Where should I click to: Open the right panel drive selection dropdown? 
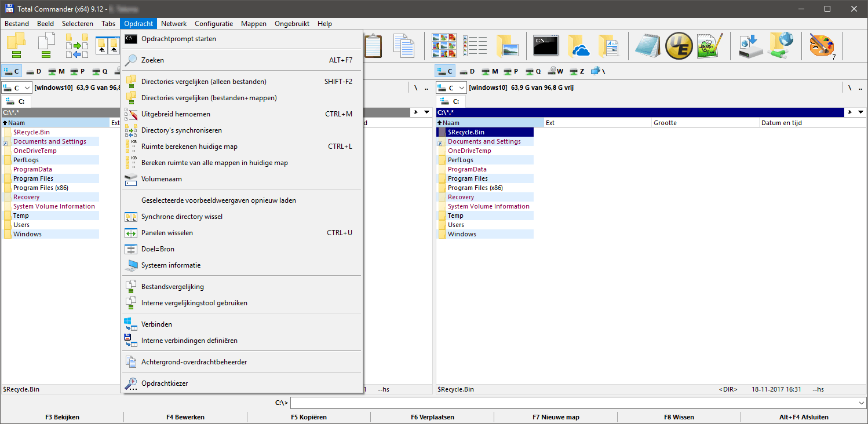pyautogui.click(x=451, y=88)
